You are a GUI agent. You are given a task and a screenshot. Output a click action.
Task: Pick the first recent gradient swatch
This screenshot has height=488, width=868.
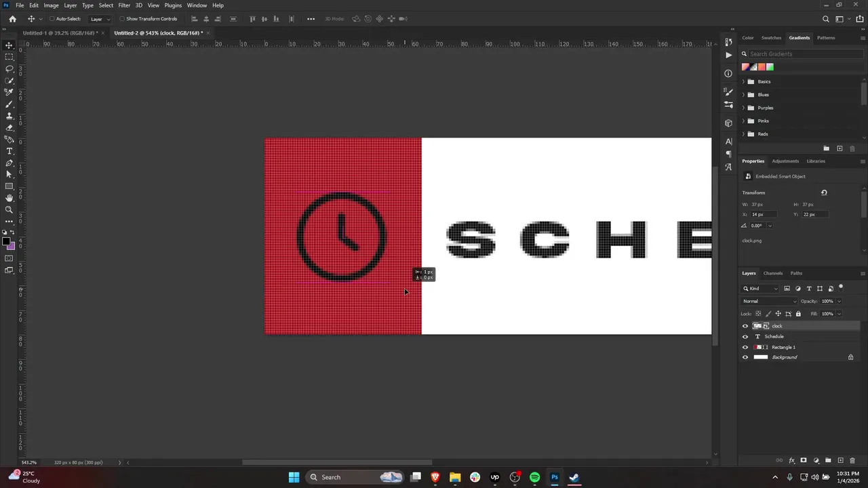(745, 67)
